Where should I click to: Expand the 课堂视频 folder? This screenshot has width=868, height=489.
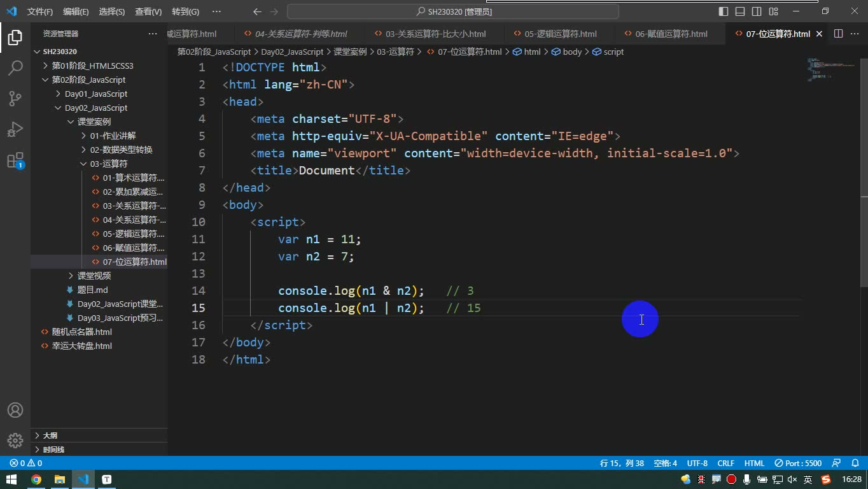point(99,276)
